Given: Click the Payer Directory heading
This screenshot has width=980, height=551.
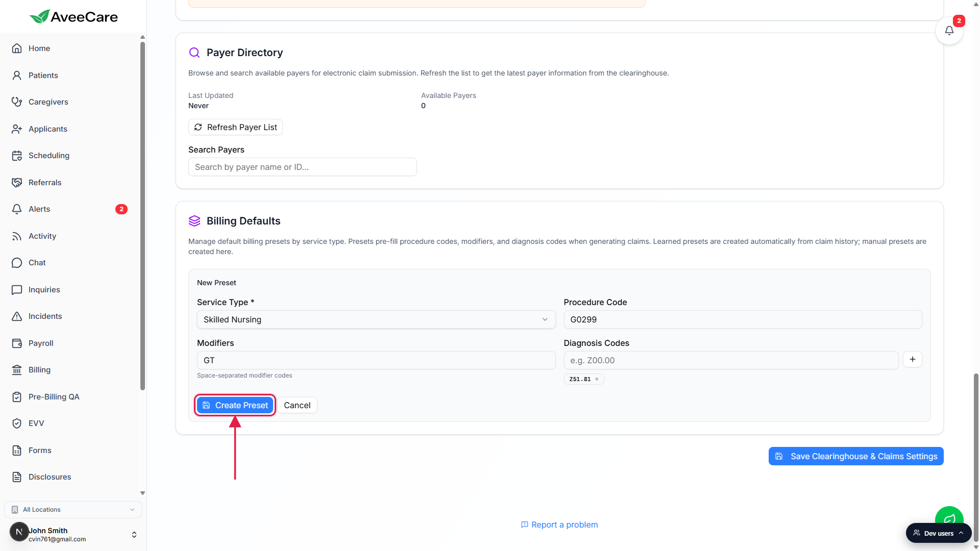Looking at the screenshot, I should pos(244,53).
